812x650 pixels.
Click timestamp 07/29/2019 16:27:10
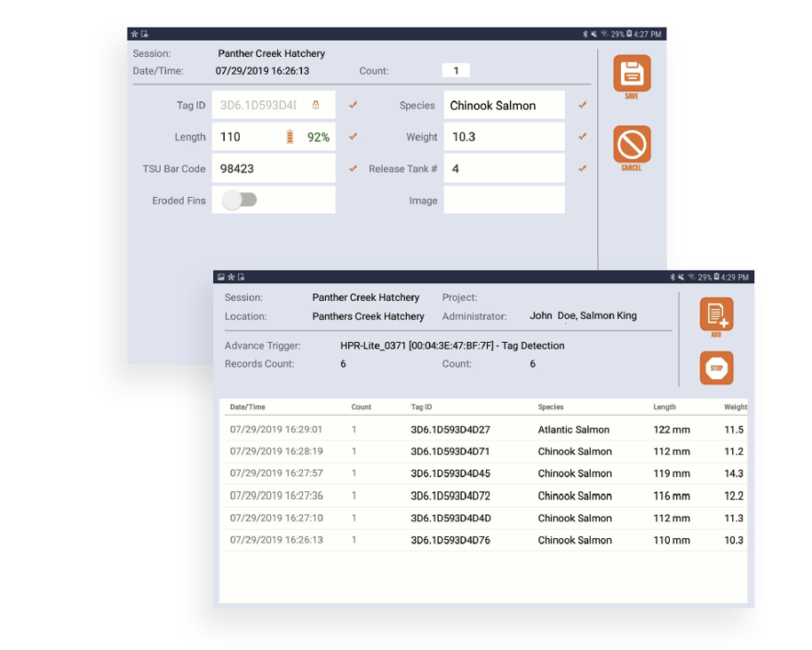point(276,518)
